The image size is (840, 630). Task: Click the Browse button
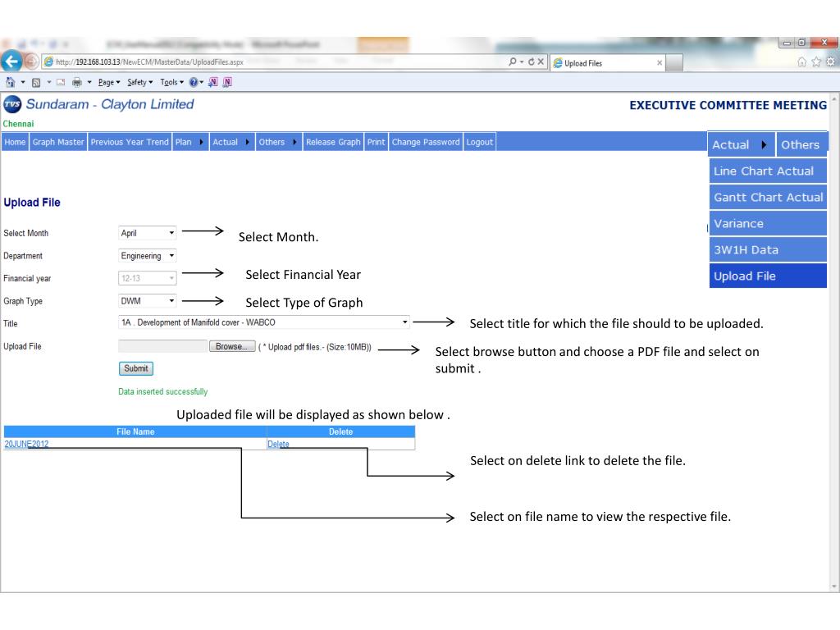click(x=232, y=347)
